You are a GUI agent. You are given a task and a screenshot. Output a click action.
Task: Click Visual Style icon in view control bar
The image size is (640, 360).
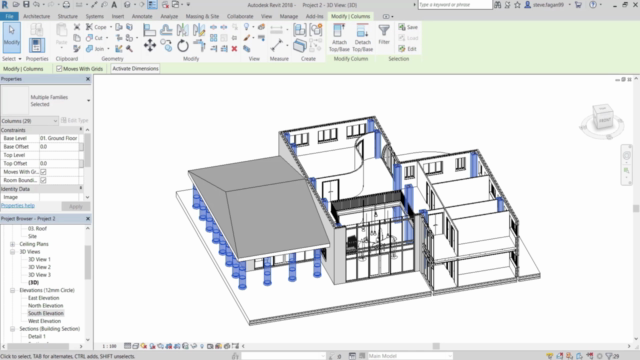(x=136, y=346)
